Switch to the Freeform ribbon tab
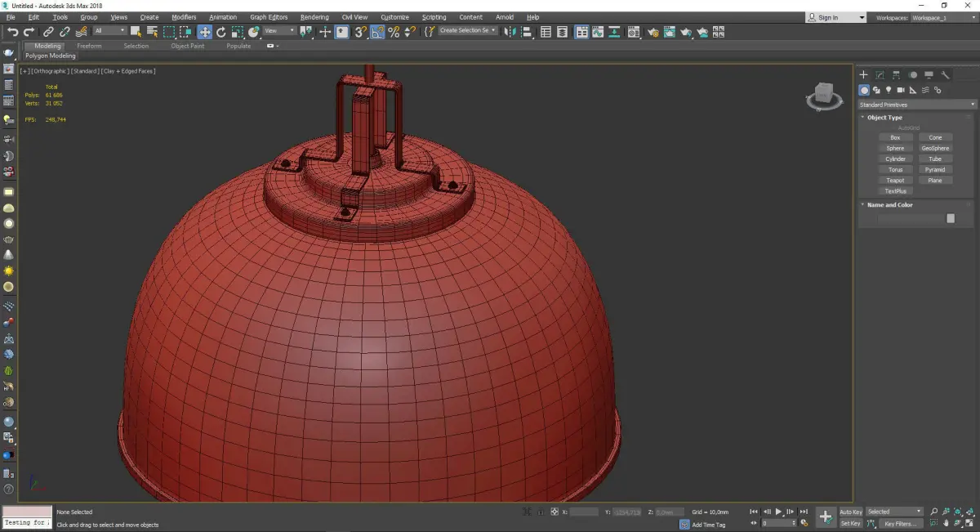 89,46
